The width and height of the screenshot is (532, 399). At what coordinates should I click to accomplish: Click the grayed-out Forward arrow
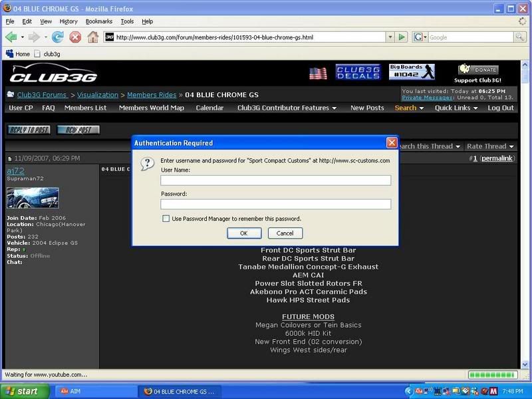click(x=34, y=37)
